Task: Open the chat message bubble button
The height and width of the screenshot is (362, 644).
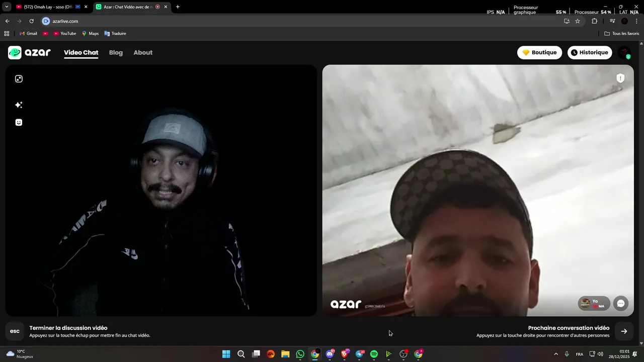Action: pos(621,303)
